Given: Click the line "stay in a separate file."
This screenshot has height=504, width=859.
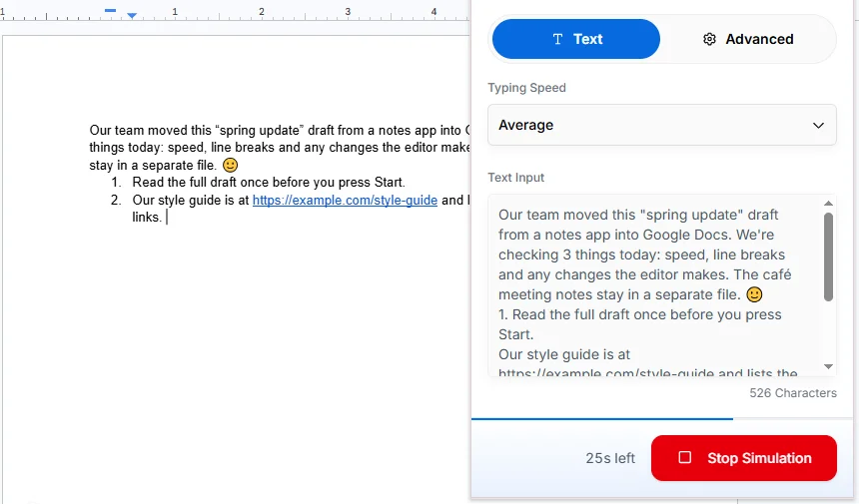Looking at the screenshot, I should point(153,166).
